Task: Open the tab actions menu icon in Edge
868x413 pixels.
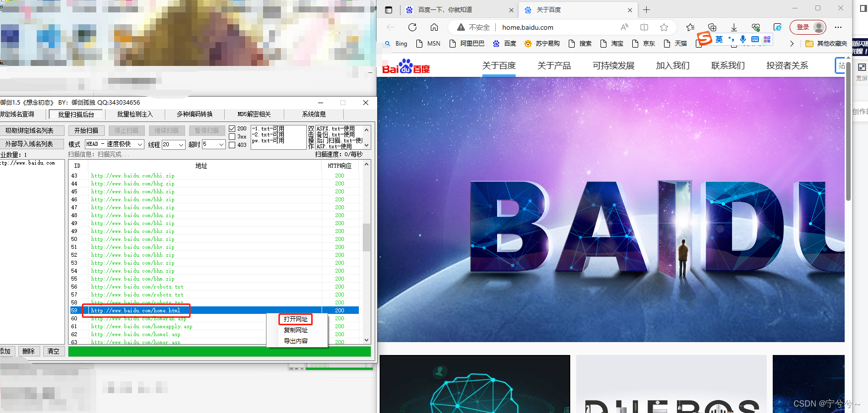Action: [389, 10]
